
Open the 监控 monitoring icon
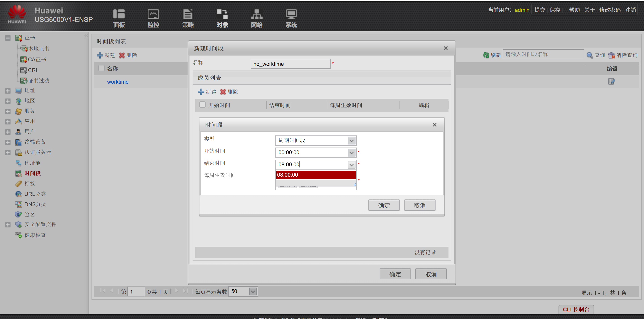153,15
